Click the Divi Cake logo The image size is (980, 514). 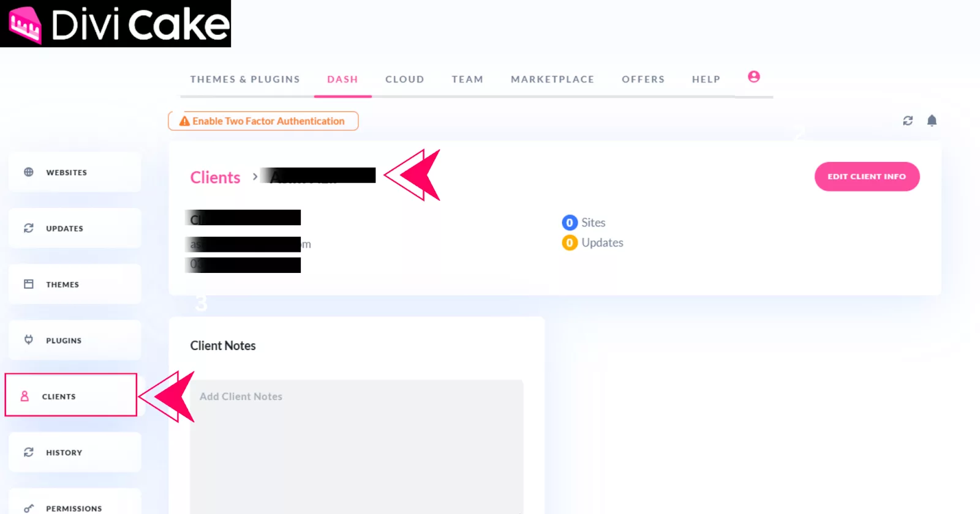pyautogui.click(x=116, y=24)
